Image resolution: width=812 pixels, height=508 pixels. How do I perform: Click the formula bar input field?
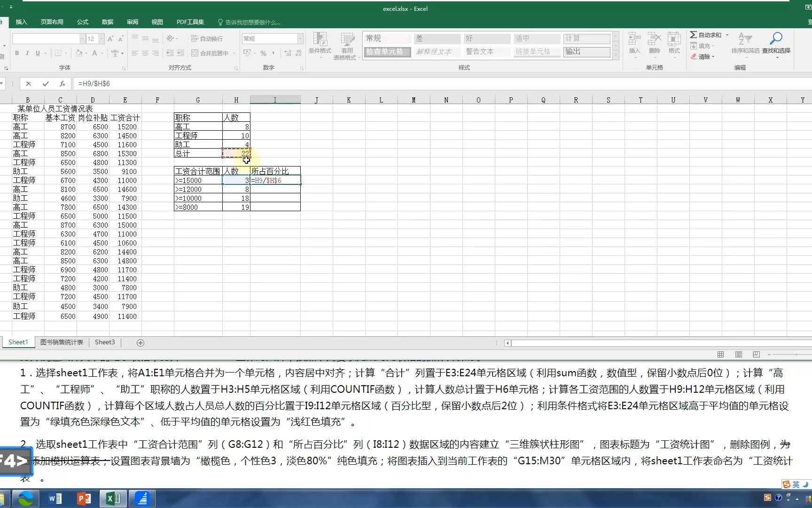[x=442, y=84]
